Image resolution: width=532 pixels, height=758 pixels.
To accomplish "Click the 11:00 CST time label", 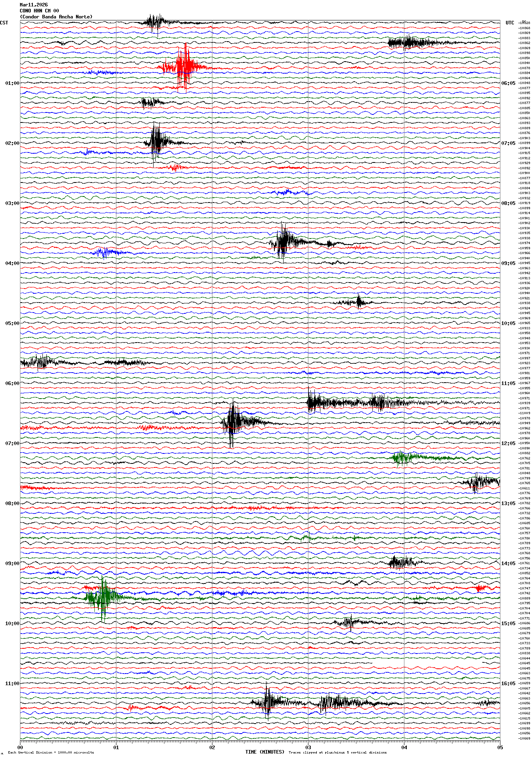I will click(x=12, y=684).
